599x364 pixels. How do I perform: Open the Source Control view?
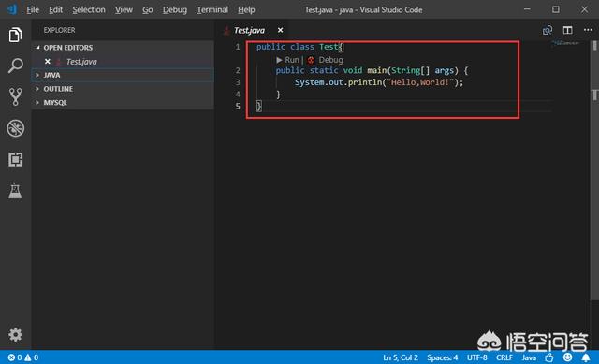coord(15,96)
